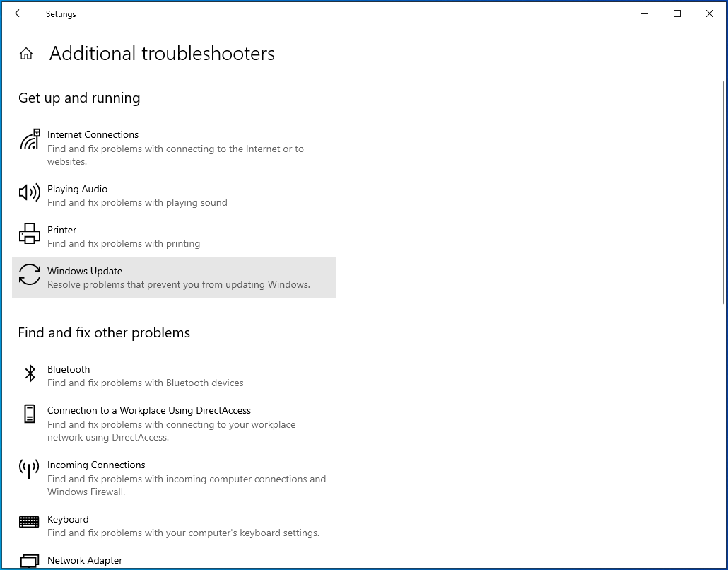
Task: Click the vertical scrollbar thumb
Action: (722, 191)
